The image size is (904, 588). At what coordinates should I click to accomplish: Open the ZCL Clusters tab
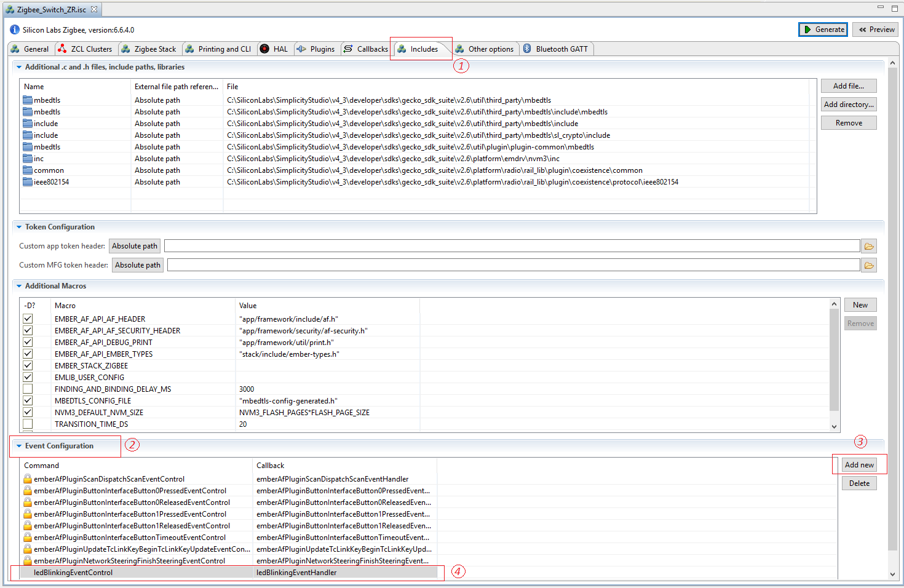(x=85, y=49)
